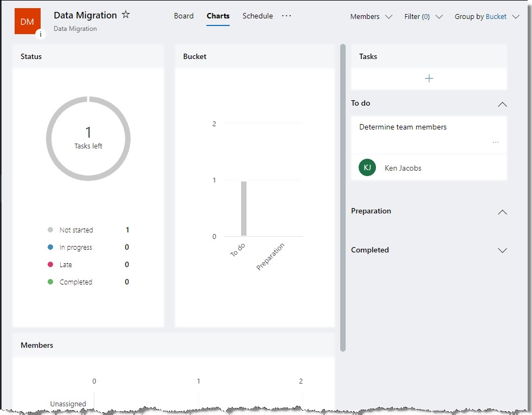The height and width of the screenshot is (415, 532).
Task: Select the To do bar in Bucket chart
Action: [244, 209]
